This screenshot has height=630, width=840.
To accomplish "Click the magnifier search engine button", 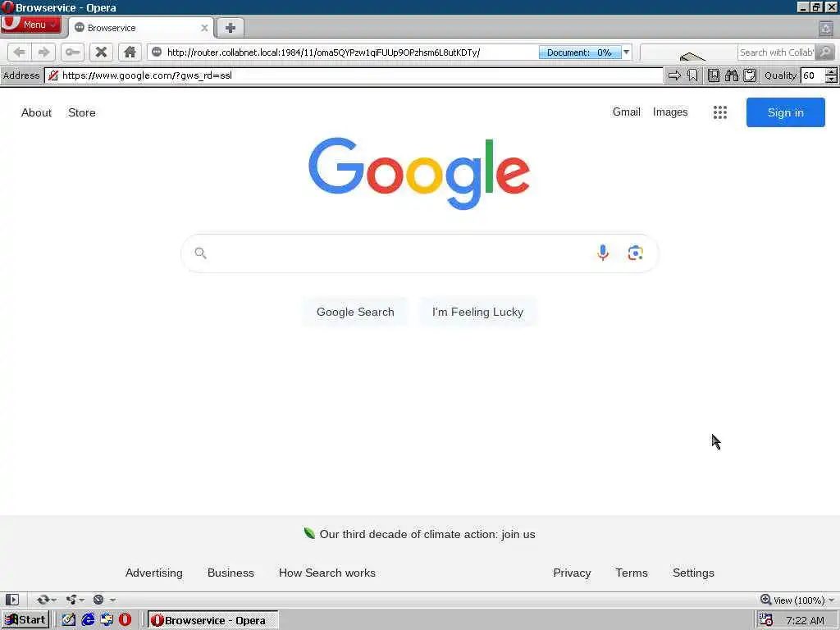I will coord(825,52).
